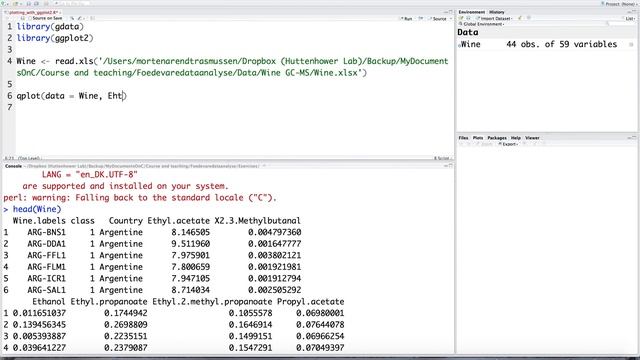Open the Global Environment dropdown
Screen dimensions: 640x360
pyautogui.click(x=482, y=24)
